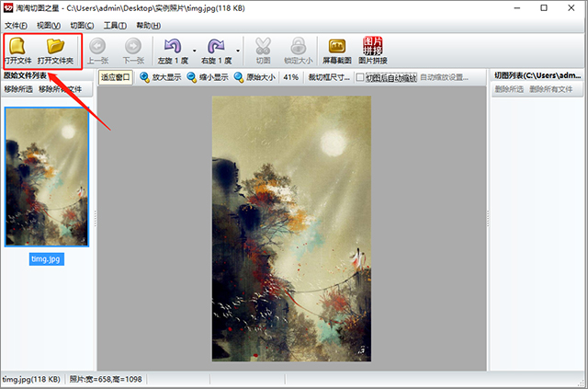Screen dimensions: 588x389
Task: Click Remove All Files (移除所有文件) button
Action: (x=61, y=89)
